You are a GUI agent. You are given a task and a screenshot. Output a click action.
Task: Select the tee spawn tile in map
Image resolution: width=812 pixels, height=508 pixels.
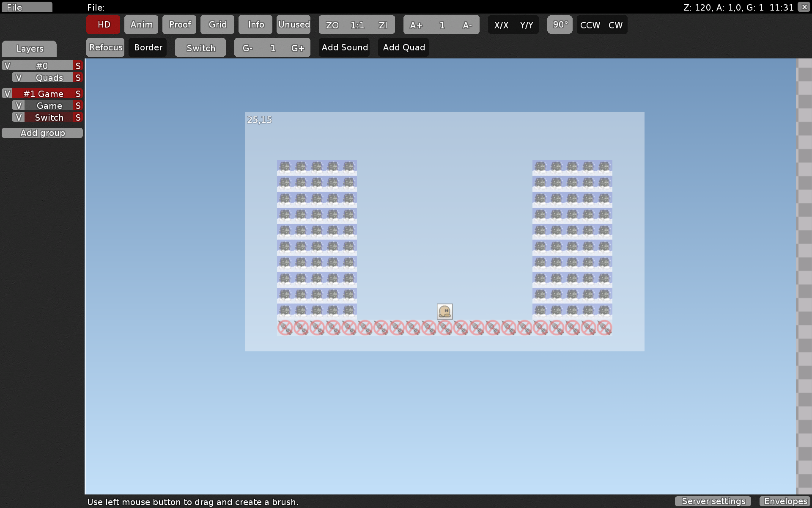click(444, 312)
